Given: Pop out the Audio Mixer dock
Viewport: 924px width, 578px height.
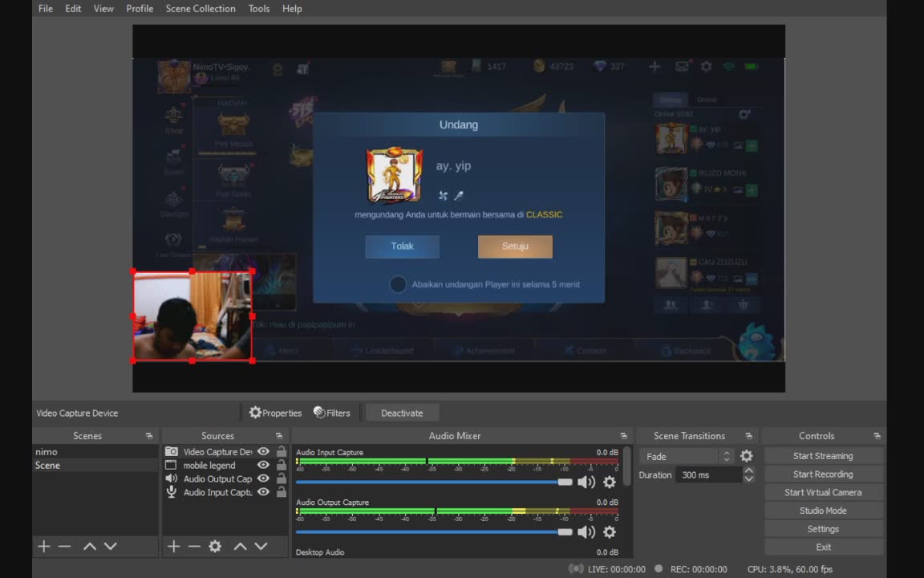Looking at the screenshot, I should tap(623, 436).
